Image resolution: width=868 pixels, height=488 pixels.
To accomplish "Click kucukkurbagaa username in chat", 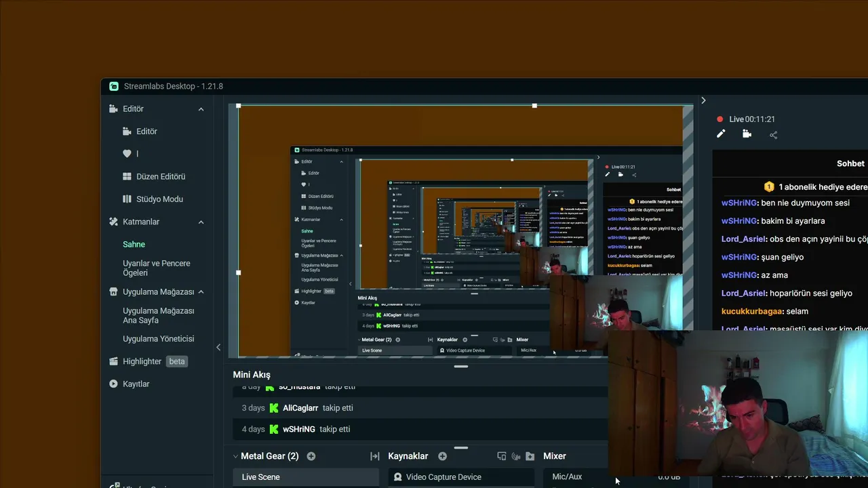I will pos(751,312).
